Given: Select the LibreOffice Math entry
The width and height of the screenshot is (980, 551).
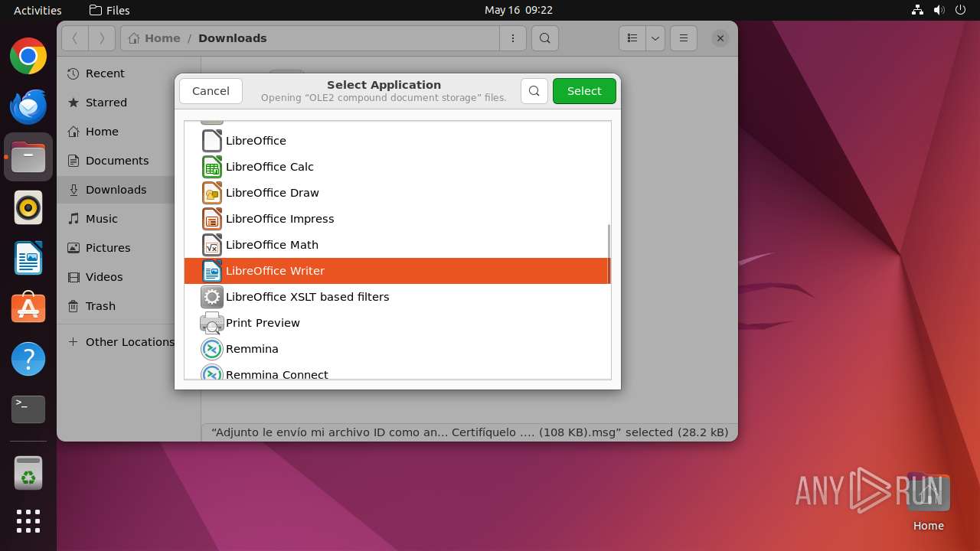Looking at the screenshot, I should click(397, 245).
